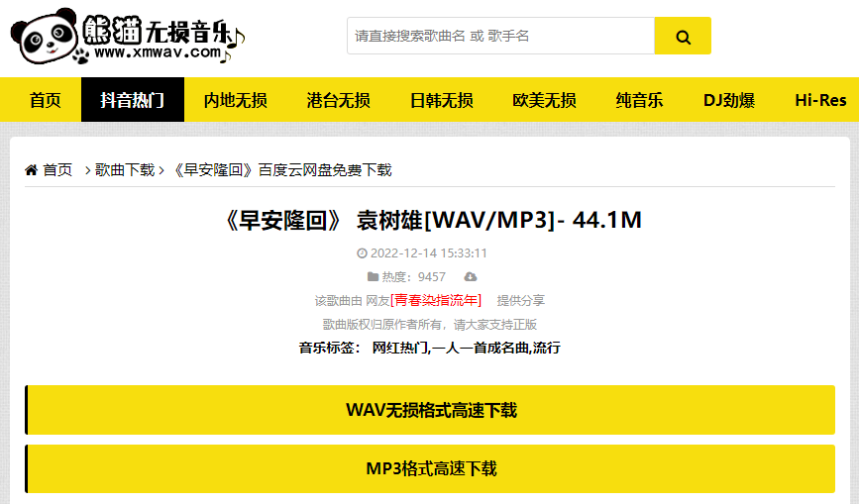The image size is (859, 504).
Task: Click the cloud download icon after 热度
Action: point(470,277)
